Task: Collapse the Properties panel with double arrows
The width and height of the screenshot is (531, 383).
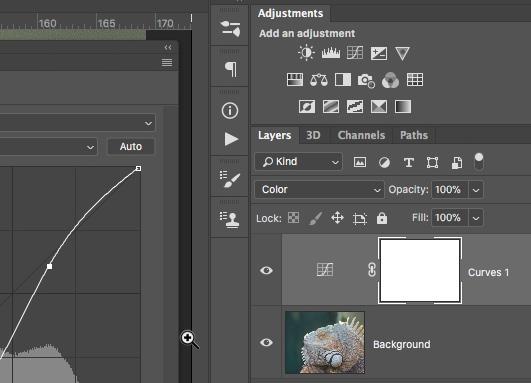Action: [168, 47]
